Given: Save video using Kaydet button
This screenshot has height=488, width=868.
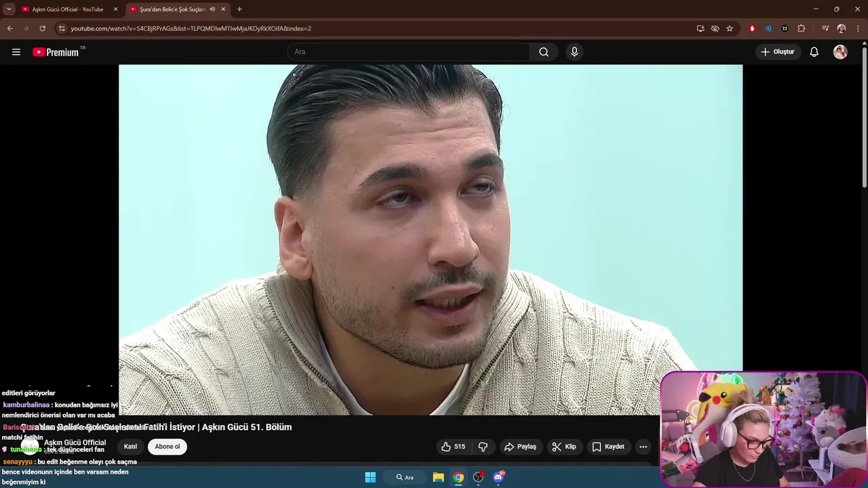Looking at the screenshot, I should (608, 447).
